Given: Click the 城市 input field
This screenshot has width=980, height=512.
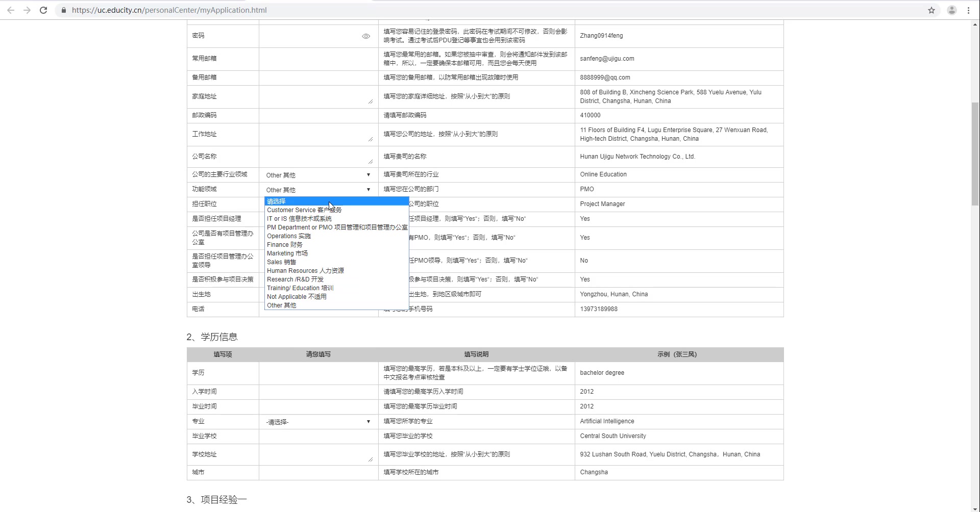Looking at the screenshot, I should pos(318,472).
